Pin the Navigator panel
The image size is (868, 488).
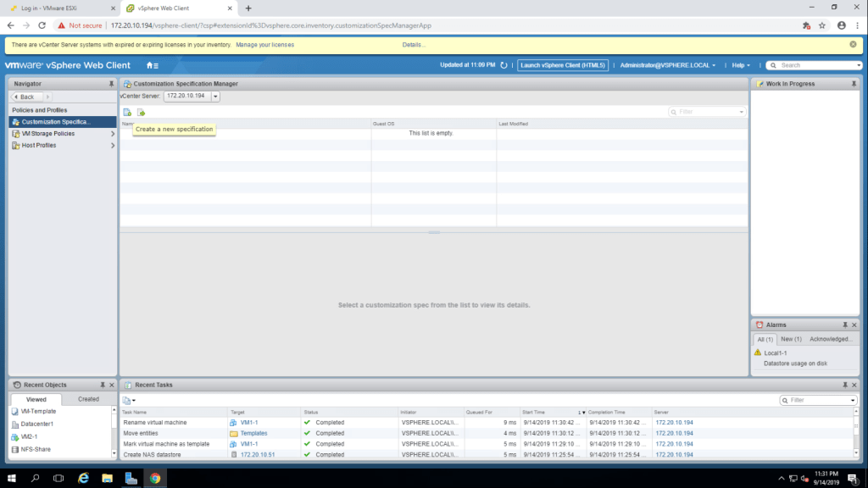pos(111,84)
